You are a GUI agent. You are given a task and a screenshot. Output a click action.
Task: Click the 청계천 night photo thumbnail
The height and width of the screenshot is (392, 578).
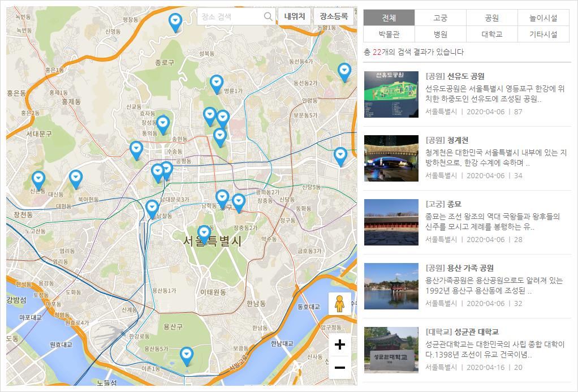[391, 158]
